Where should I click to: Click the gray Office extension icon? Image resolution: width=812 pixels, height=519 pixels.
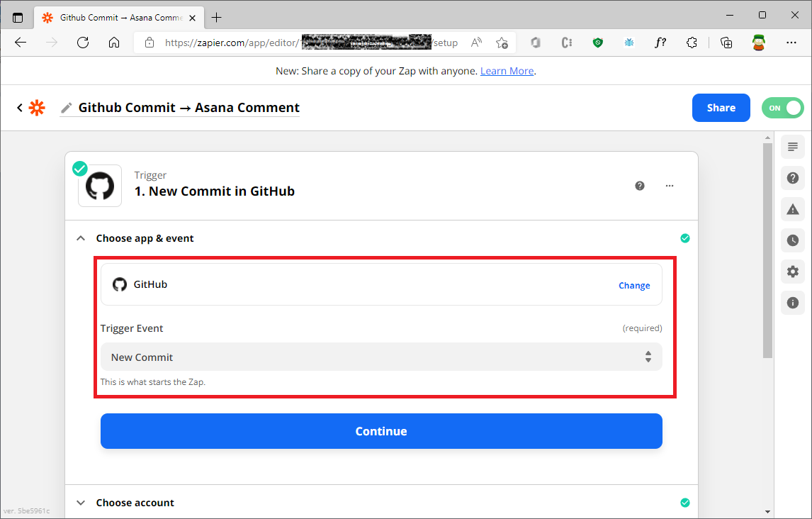[x=536, y=43]
